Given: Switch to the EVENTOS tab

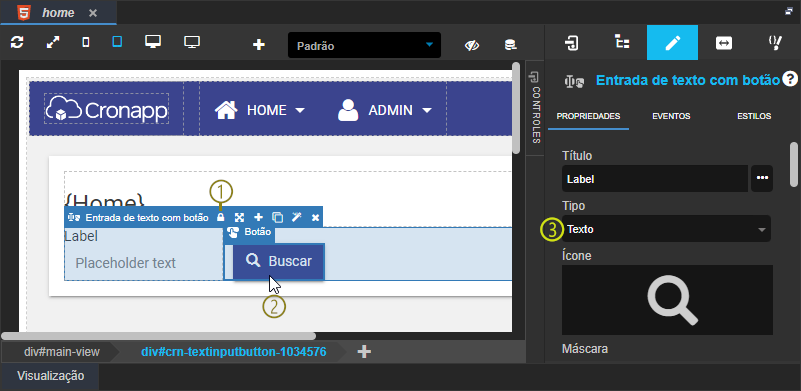Looking at the screenshot, I should [671, 116].
